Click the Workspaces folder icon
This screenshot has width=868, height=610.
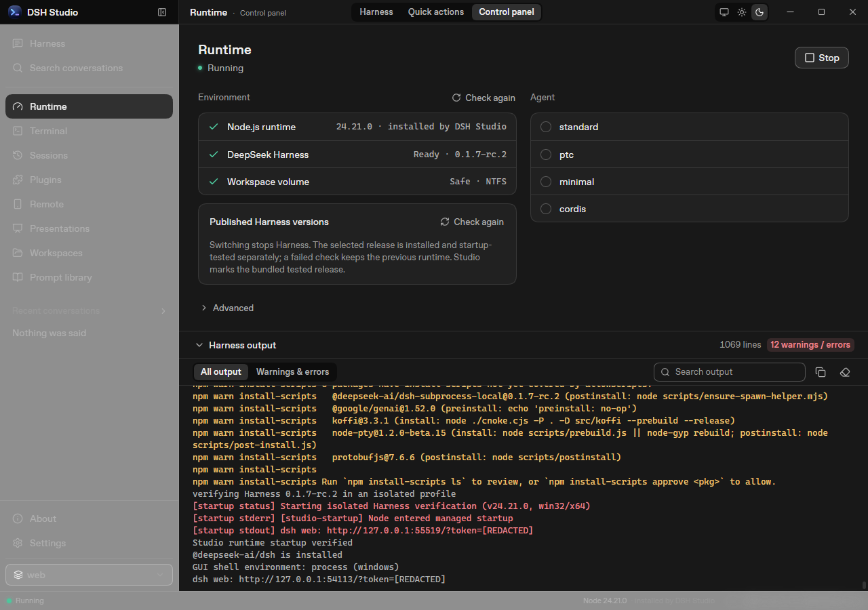click(x=18, y=253)
